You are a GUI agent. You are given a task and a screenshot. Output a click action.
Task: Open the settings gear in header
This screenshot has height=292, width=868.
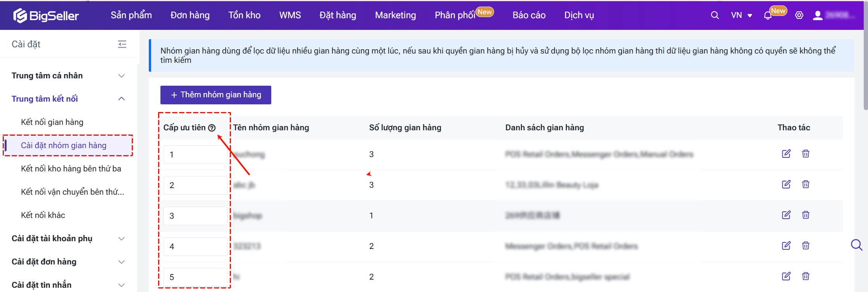click(x=799, y=16)
